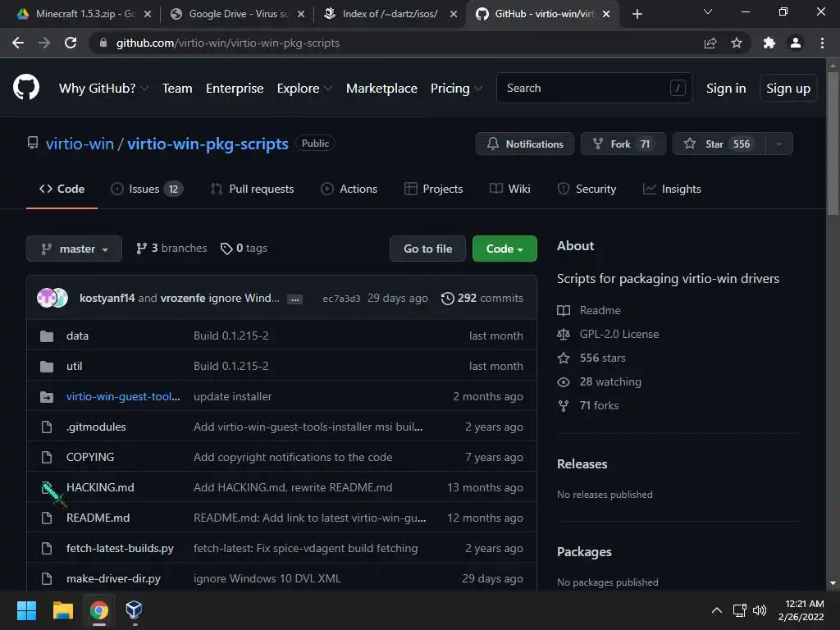Open Enterprise in GitHub header

(235, 89)
